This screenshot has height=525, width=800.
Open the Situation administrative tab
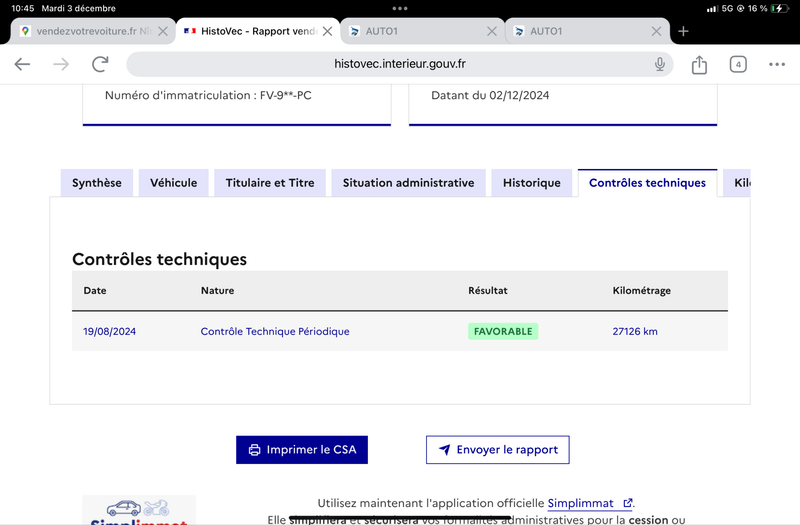pos(408,183)
